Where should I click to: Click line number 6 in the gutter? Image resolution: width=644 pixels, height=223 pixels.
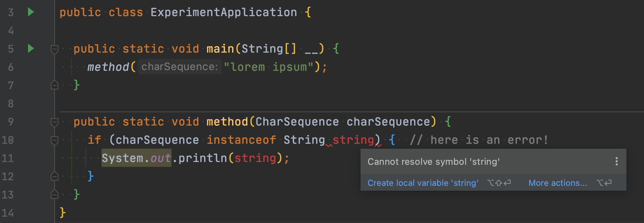point(11,67)
